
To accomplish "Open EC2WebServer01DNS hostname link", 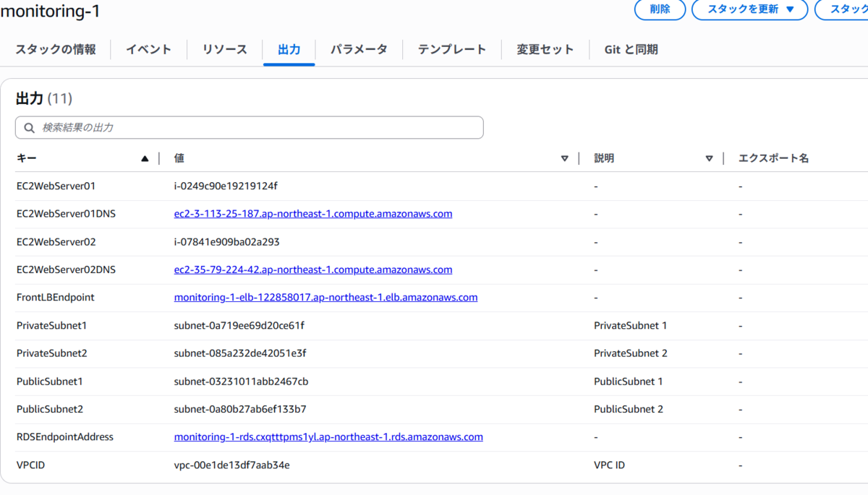I will [313, 214].
